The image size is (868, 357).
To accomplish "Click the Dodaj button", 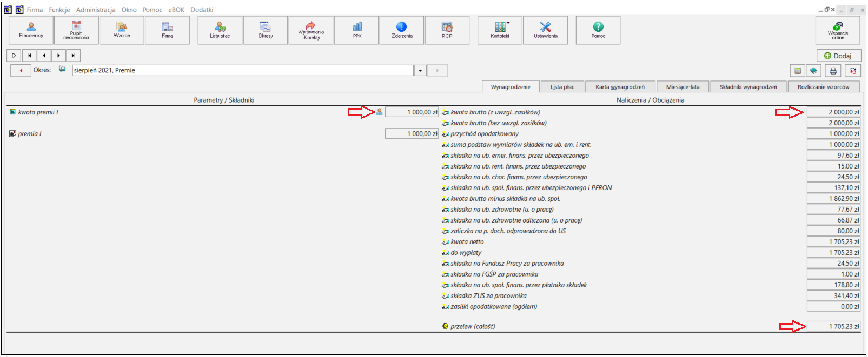I will 838,56.
